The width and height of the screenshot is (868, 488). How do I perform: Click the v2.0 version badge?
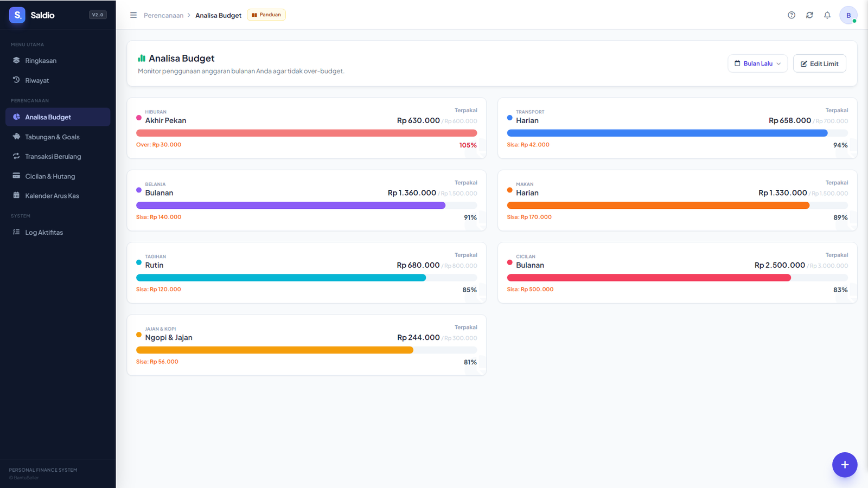click(x=98, y=15)
